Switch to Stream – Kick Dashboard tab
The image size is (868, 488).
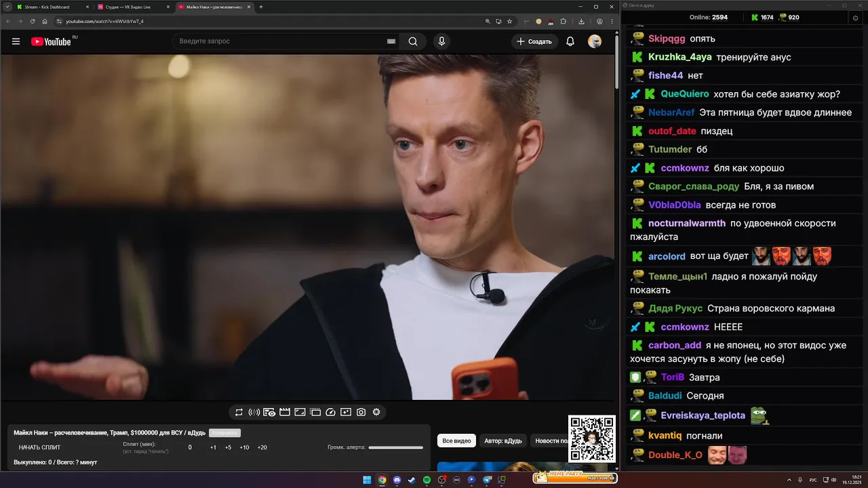pos(52,7)
